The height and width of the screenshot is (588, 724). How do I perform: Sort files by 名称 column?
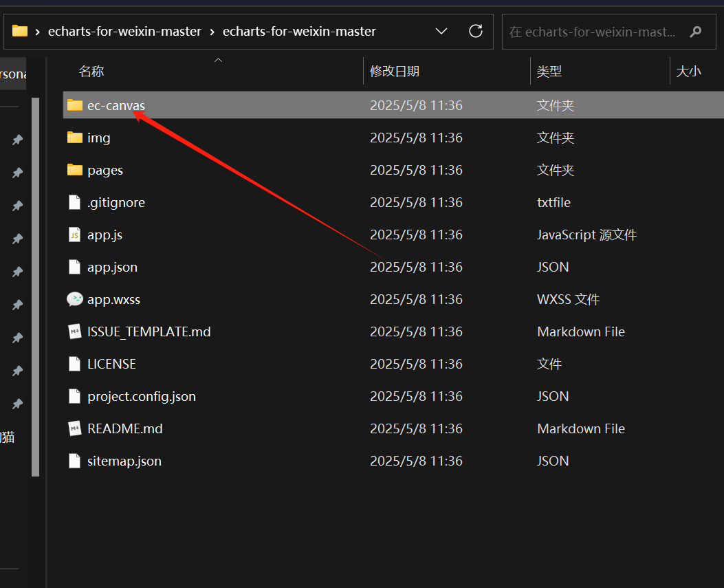[91, 71]
